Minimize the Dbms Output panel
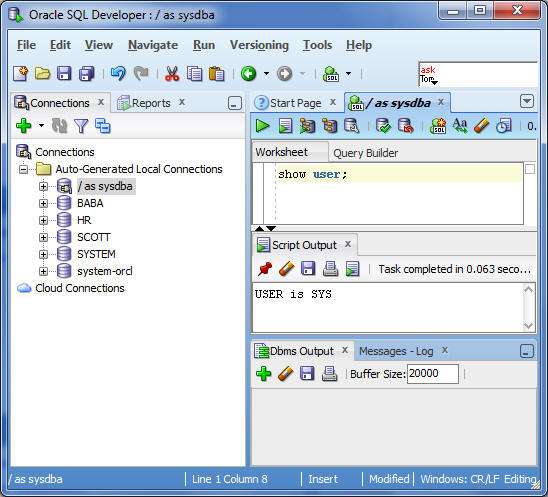 tap(527, 351)
